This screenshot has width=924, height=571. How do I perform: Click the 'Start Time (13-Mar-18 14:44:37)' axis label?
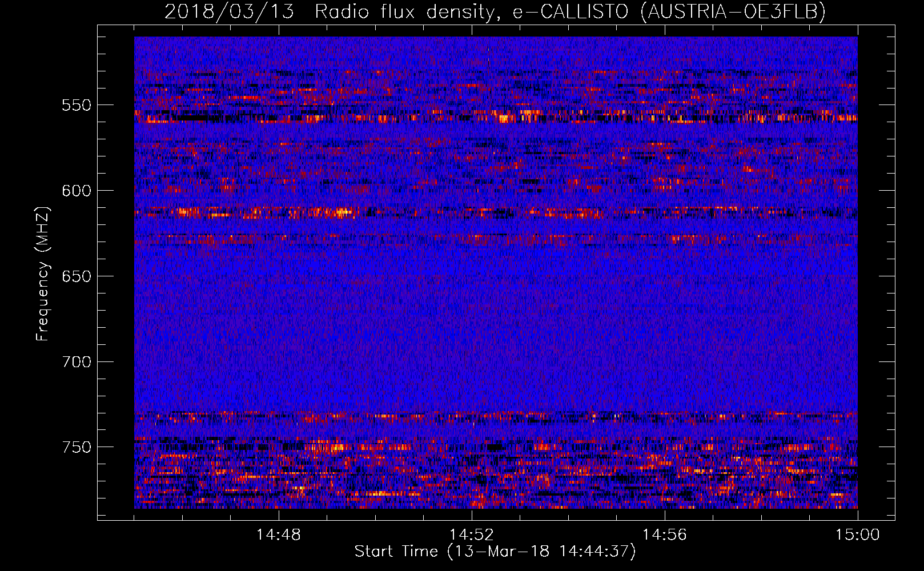coord(495,552)
